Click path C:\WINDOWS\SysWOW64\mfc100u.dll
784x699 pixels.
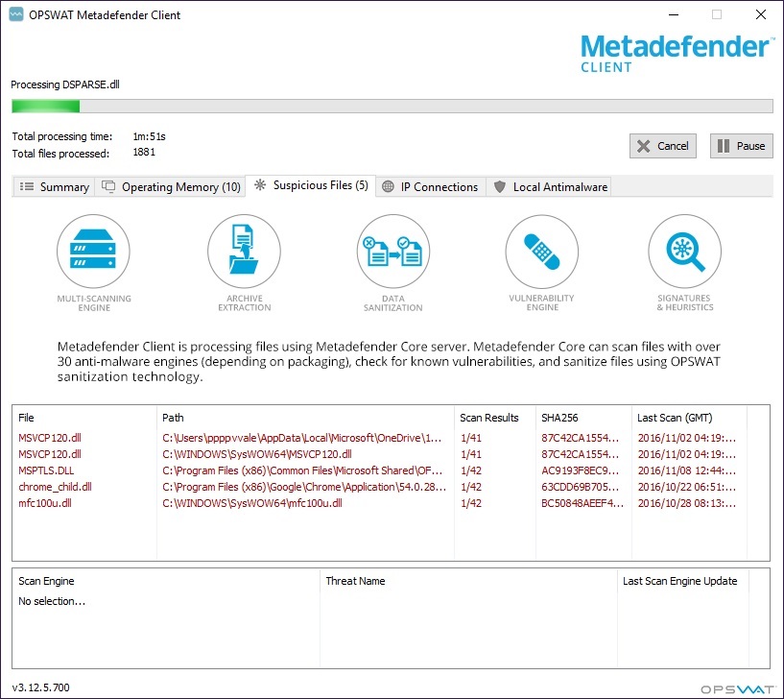[252, 503]
